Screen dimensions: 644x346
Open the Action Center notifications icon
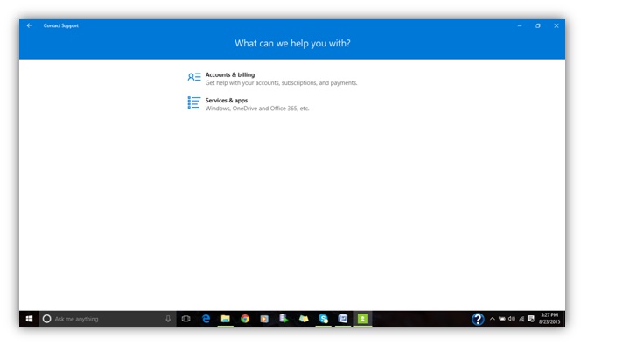(x=531, y=319)
